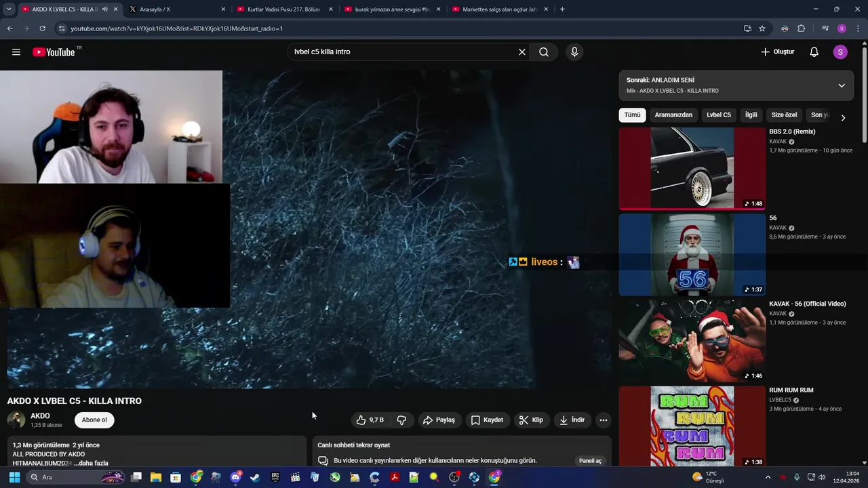Open the Oluştur create button

(x=777, y=52)
